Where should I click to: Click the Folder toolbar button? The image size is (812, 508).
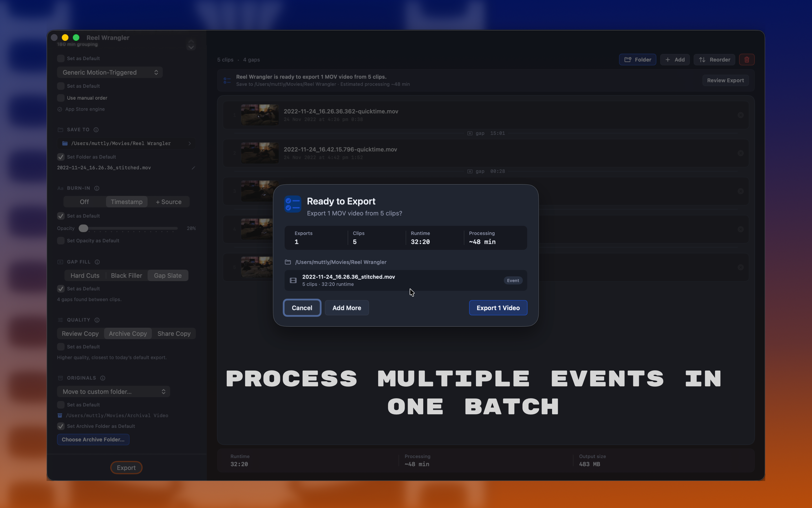637,60
